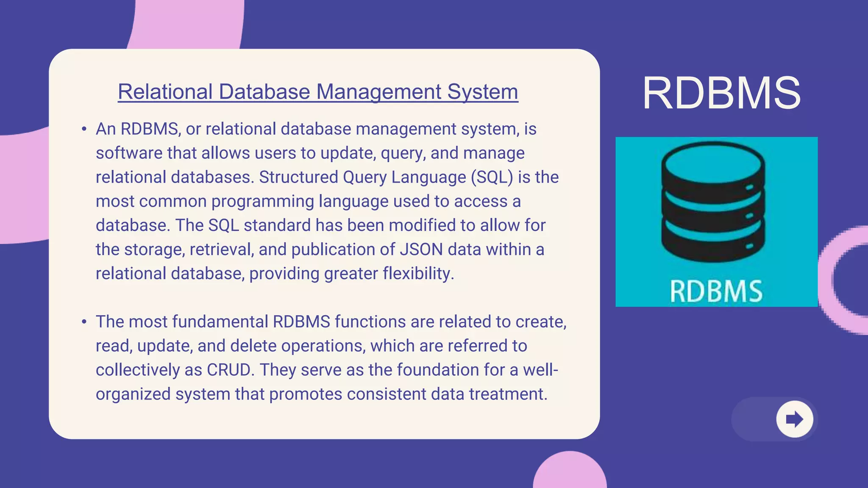Open the Relational Database Management System heading link
The image size is (868, 488).
coord(318,91)
